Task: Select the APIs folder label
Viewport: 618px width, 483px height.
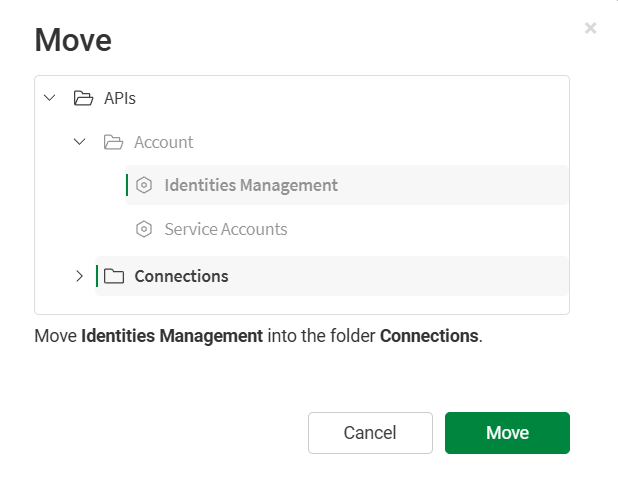Action: [x=120, y=98]
